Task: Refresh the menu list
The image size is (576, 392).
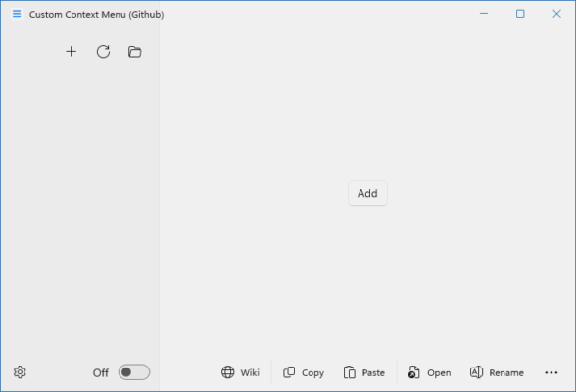Action: [103, 51]
